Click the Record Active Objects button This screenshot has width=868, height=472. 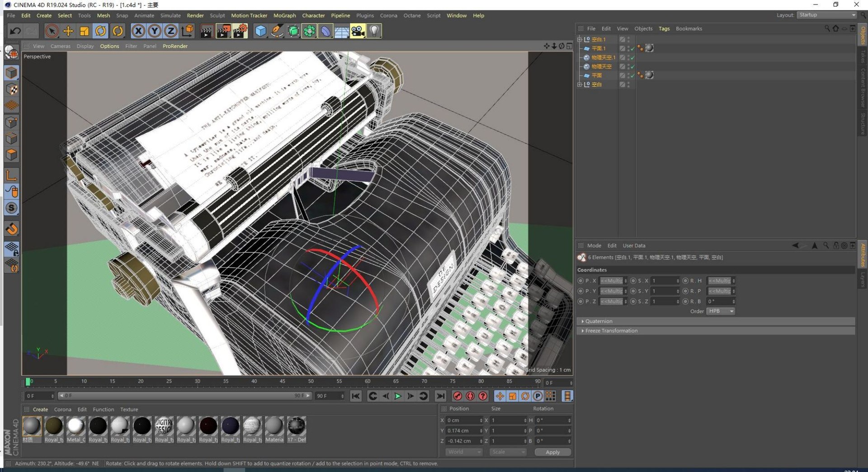point(458,396)
